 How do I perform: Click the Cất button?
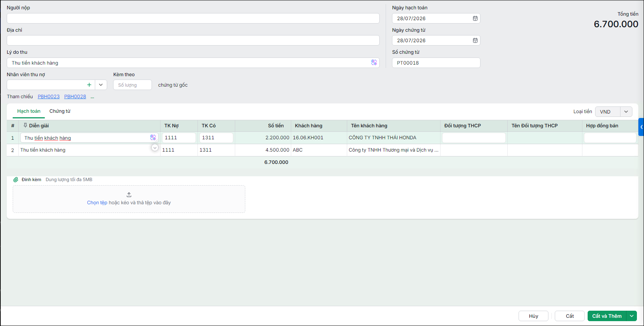click(x=570, y=316)
